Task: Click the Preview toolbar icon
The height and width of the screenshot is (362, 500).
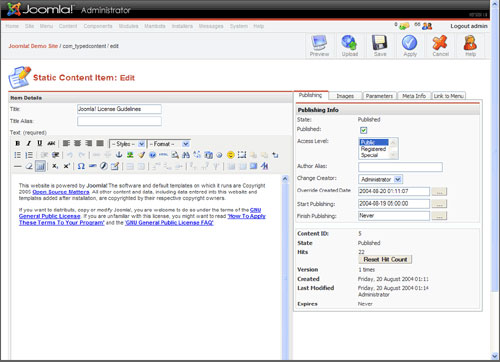Action: pos(319,46)
